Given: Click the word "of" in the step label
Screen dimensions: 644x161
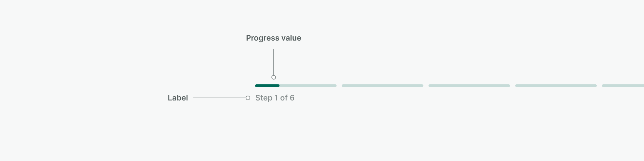Looking at the screenshot, I should (284, 98).
